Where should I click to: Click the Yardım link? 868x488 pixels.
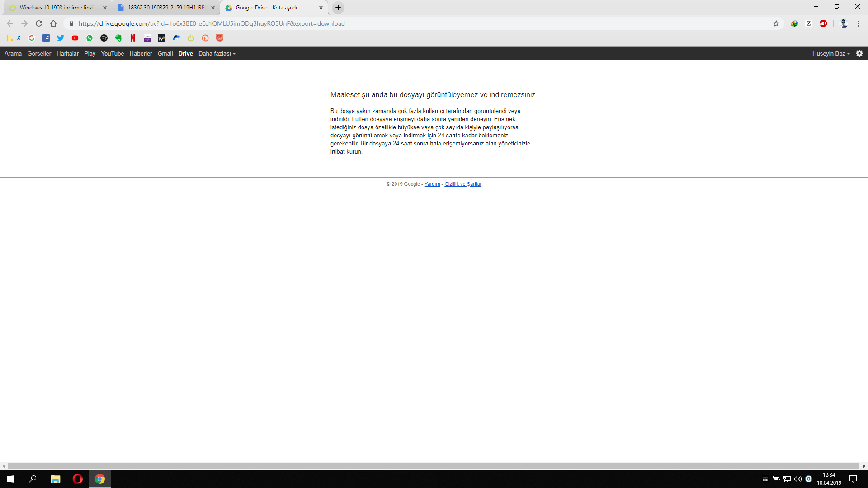[x=432, y=184]
